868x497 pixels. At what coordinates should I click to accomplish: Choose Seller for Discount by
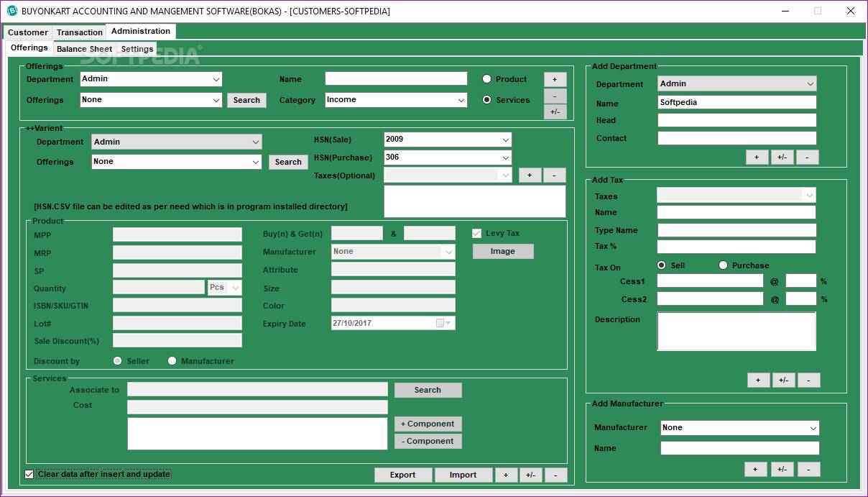click(x=118, y=361)
